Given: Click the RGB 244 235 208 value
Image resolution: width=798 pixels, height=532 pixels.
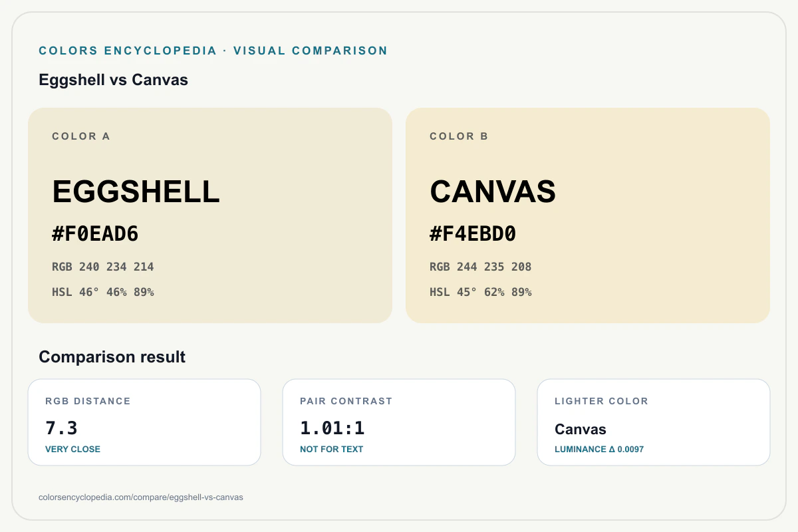Looking at the screenshot, I should click(x=481, y=267).
